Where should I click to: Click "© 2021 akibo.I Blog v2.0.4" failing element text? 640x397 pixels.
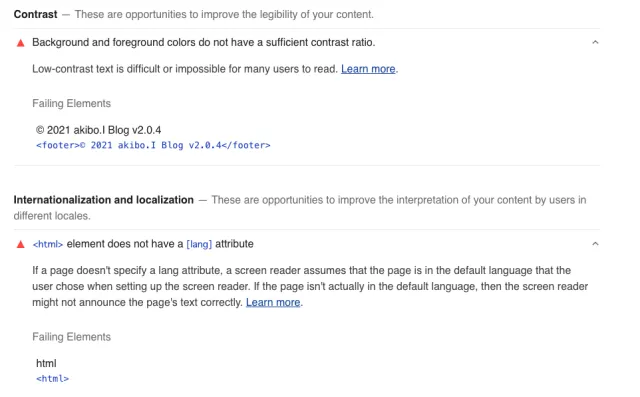(98, 130)
